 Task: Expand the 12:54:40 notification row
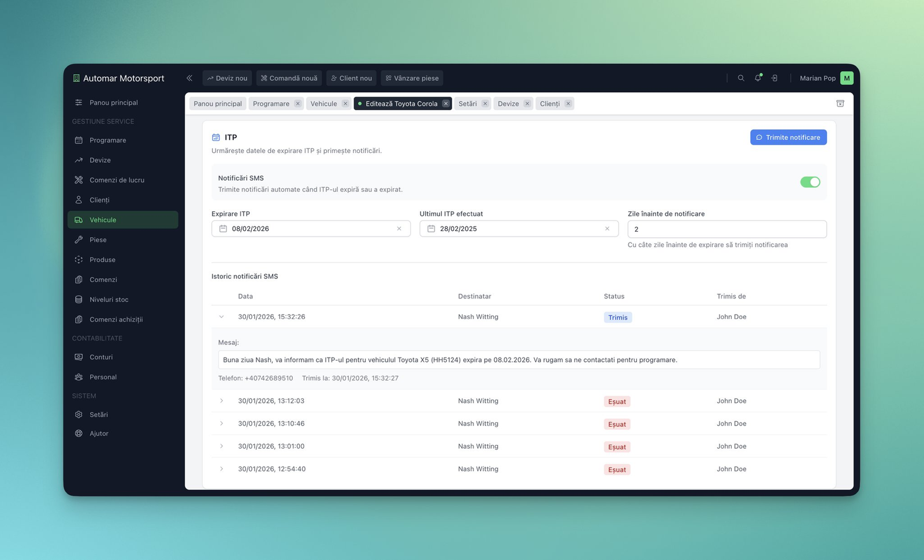click(x=221, y=469)
